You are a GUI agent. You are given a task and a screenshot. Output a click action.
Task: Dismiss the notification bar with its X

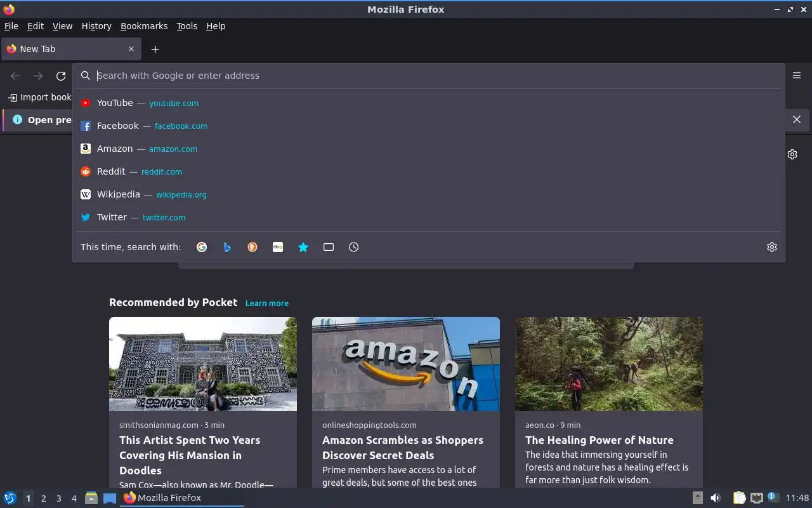(x=797, y=119)
